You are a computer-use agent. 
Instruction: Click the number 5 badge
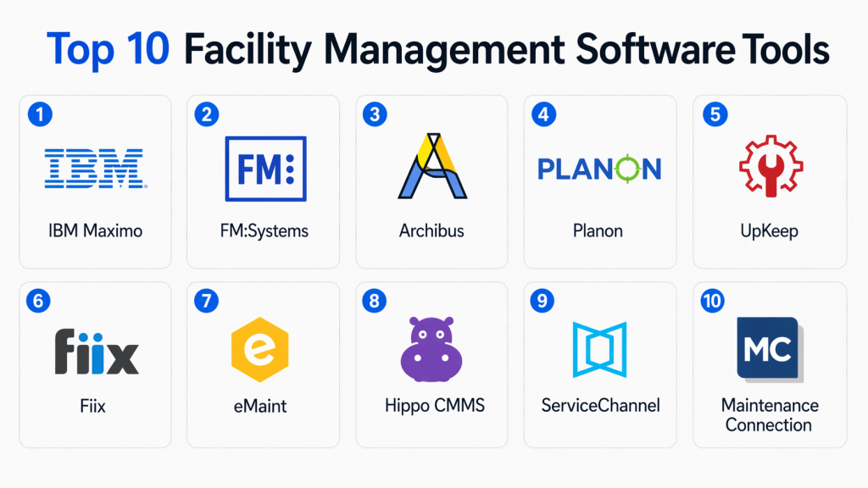pos(715,114)
